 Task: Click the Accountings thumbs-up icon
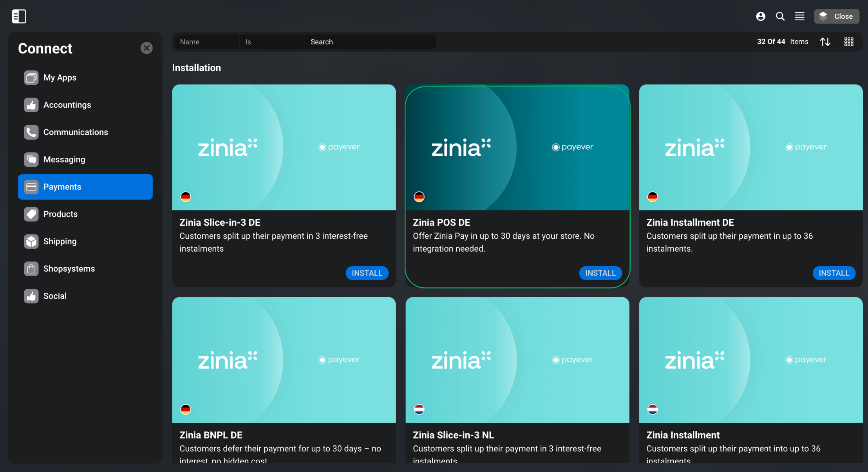click(x=31, y=105)
